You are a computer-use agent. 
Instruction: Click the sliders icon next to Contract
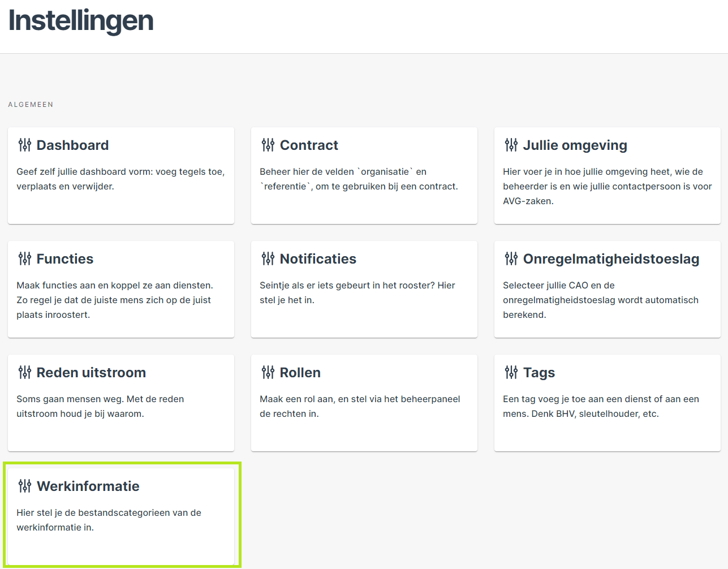point(268,145)
